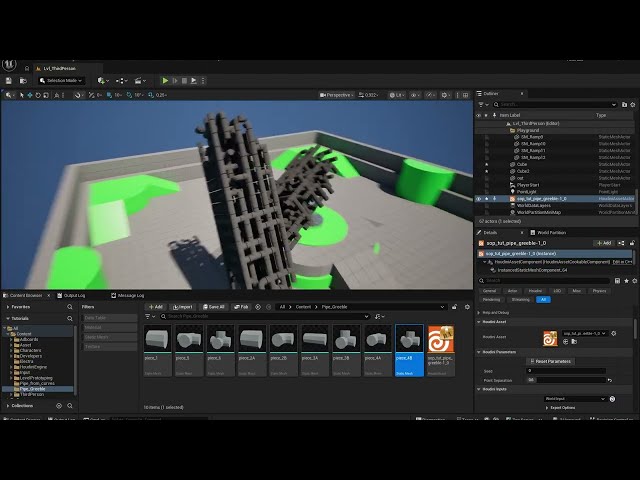This screenshot has width=640, height=480.
Task: Click the Outliner search field
Action: point(555,104)
